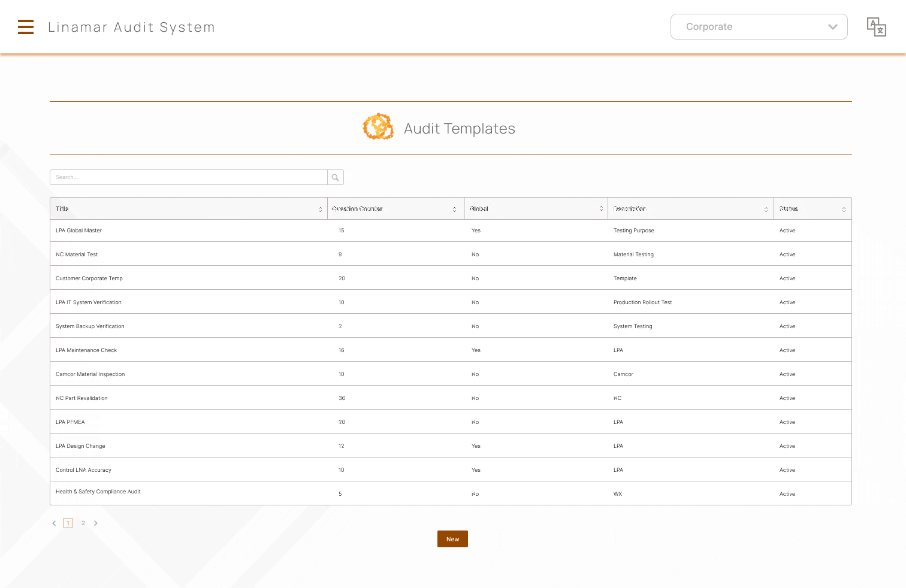Open the Corporate dropdown
This screenshot has height=588, width=906.
(759, 27)
